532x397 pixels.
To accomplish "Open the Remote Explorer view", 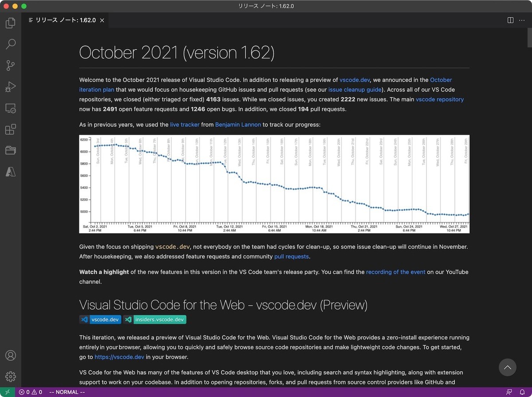I will [x=10, y=108].
